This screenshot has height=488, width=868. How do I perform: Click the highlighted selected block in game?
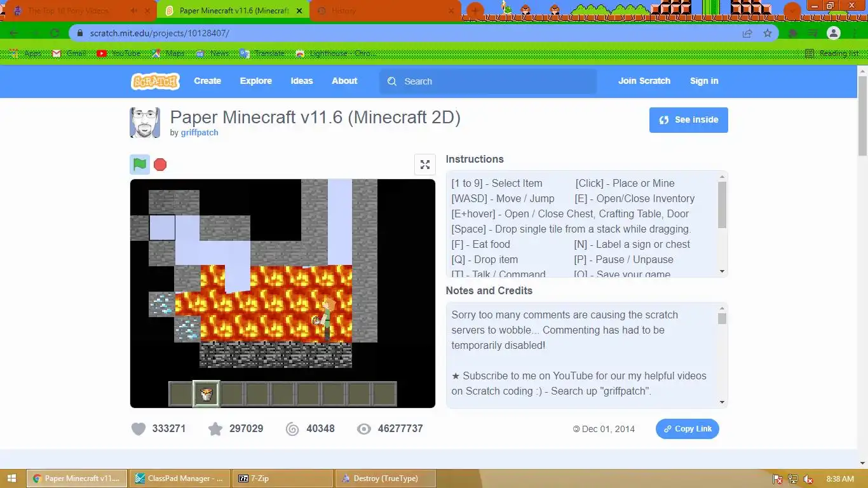point(162,227)
